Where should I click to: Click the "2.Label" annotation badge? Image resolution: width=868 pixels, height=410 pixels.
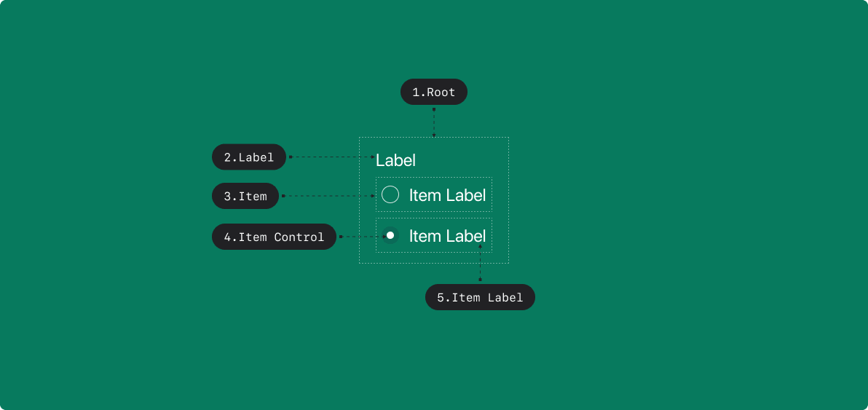point(249,157)
